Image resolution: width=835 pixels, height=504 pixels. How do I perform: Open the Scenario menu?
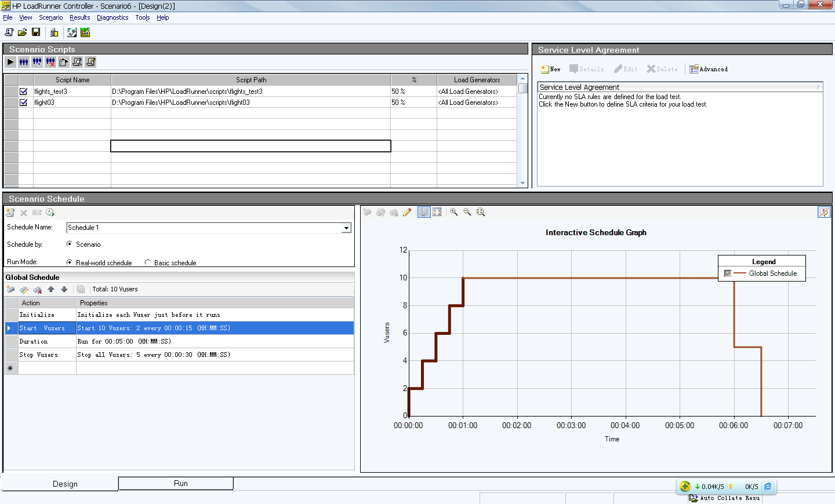point(50,17)
